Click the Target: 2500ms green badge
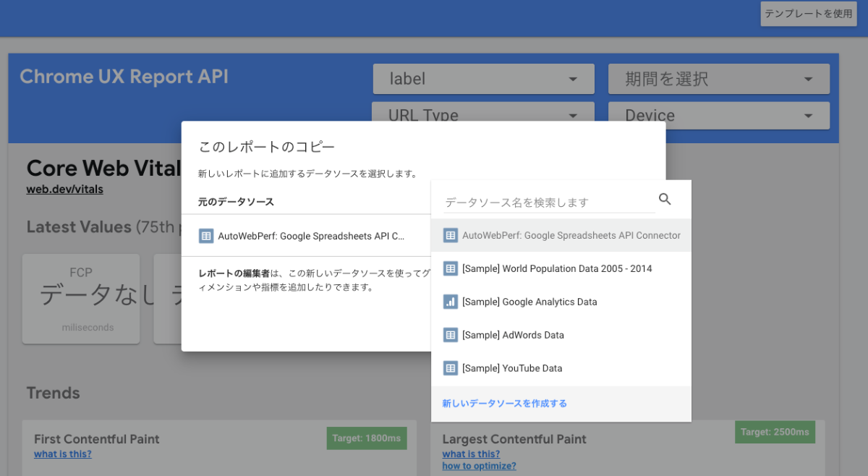 coord(775,432)
